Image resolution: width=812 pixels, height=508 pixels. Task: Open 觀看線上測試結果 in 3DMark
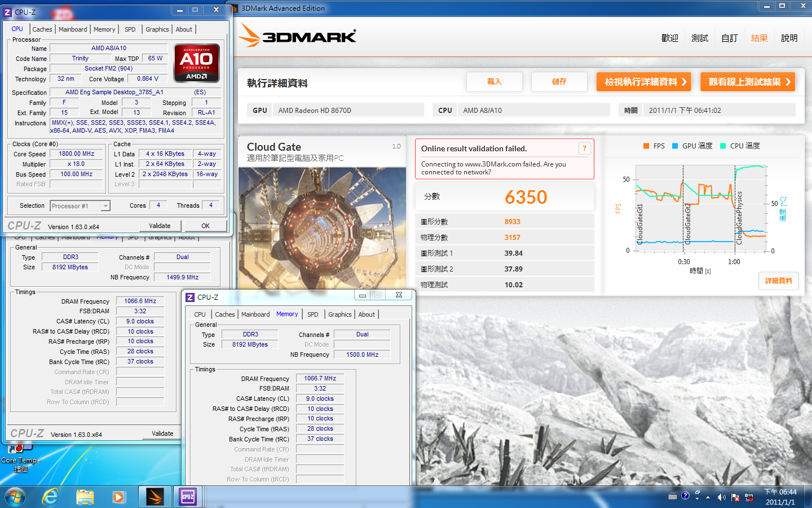pyautogui.click(x=748, y=82)
